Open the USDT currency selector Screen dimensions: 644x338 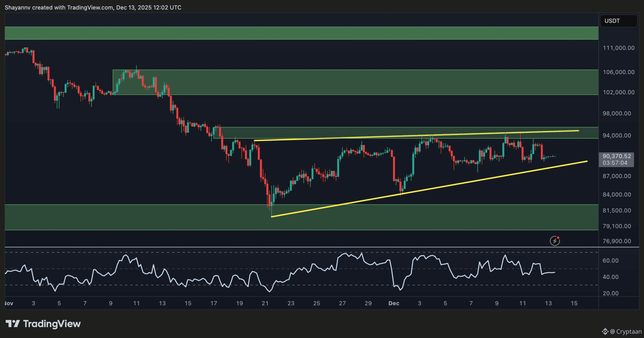[618, 21]
